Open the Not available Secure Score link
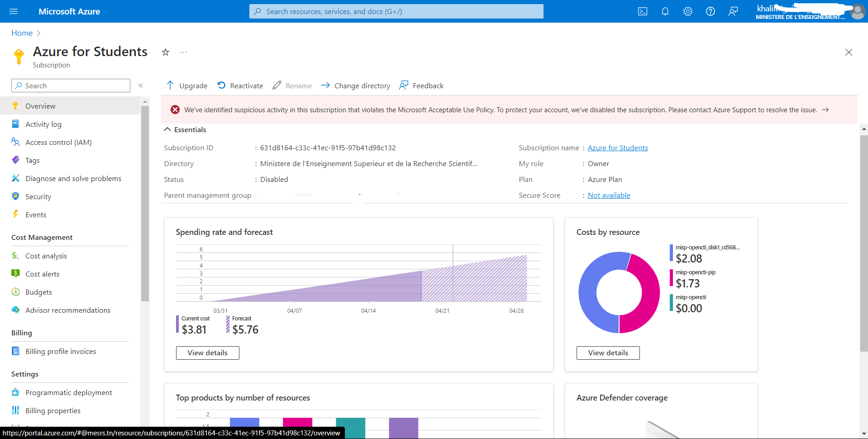 click(609, 195)
